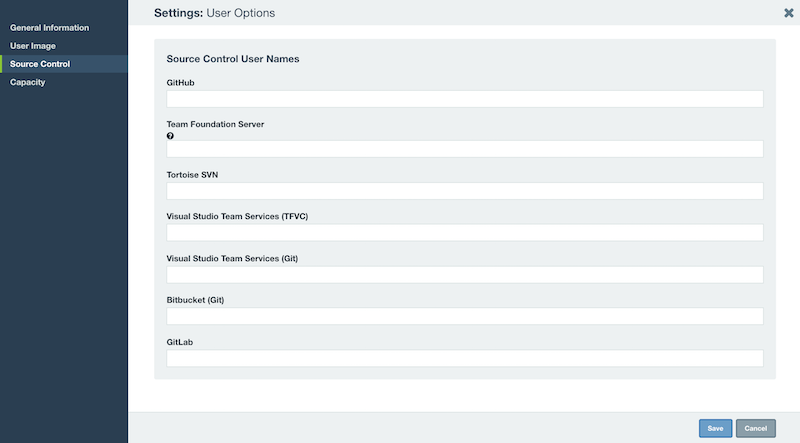This screenshot has height=443, width=800.
Task: Click the GitLab label text
Action: coord(180,342)
